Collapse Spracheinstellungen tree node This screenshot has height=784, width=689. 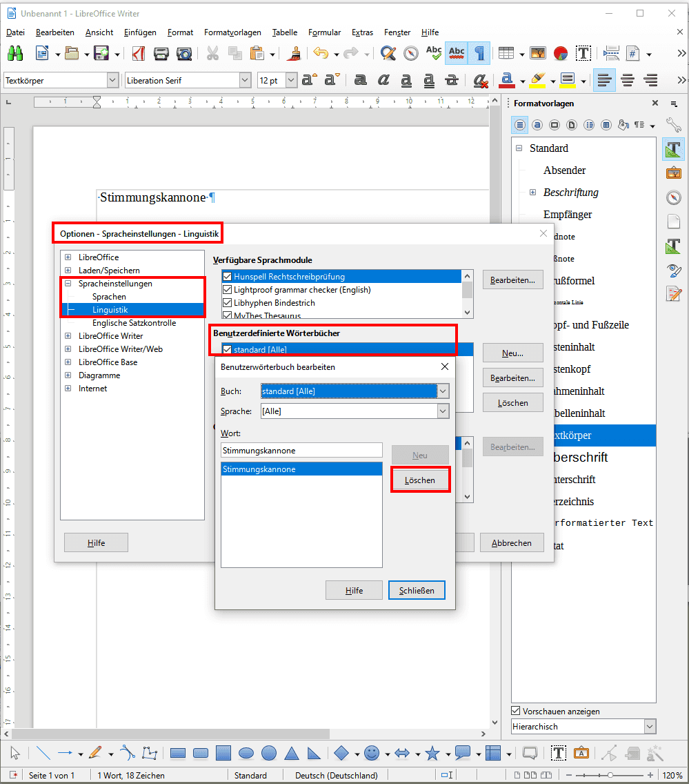pos(68,284)
